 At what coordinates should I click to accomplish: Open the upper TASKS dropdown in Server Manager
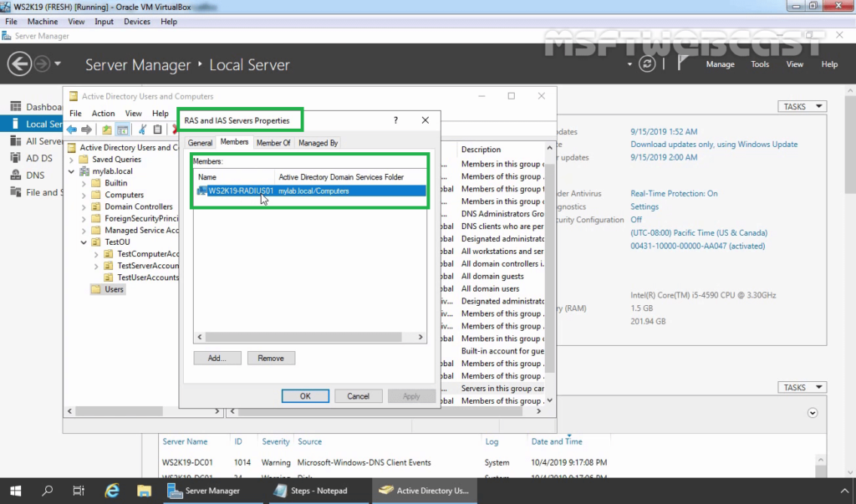coord(802,106)
